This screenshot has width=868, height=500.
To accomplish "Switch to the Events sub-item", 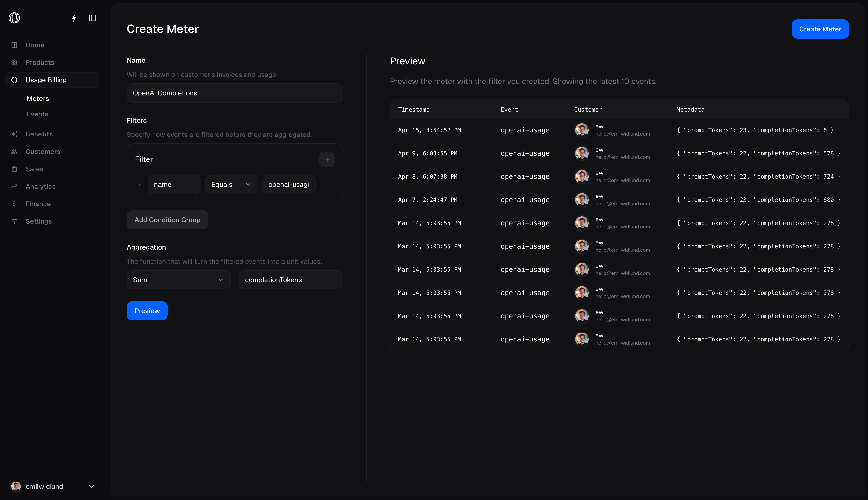I will click(x=37, y=114).
